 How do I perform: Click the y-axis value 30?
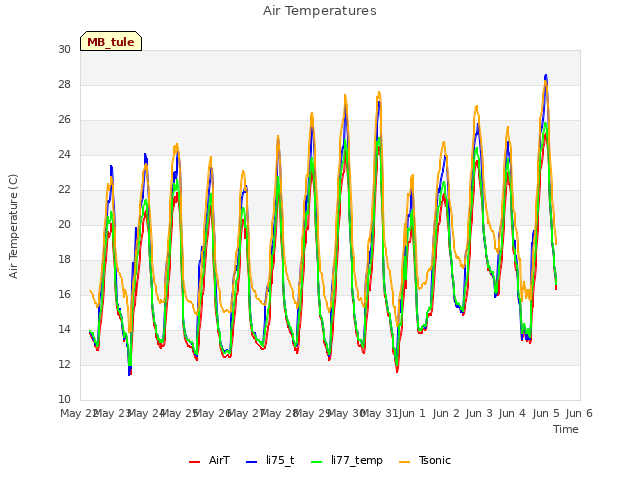pos(64,49)
